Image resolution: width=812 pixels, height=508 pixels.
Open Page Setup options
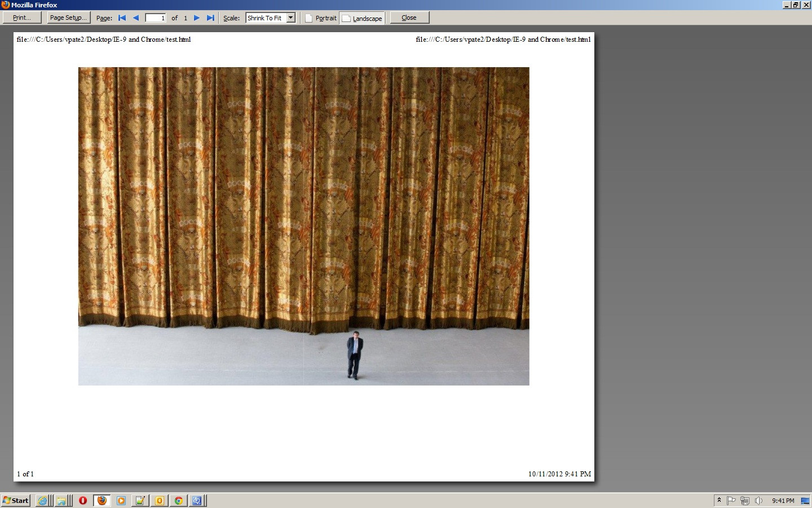pyautogui.click(x=68, y=17)
